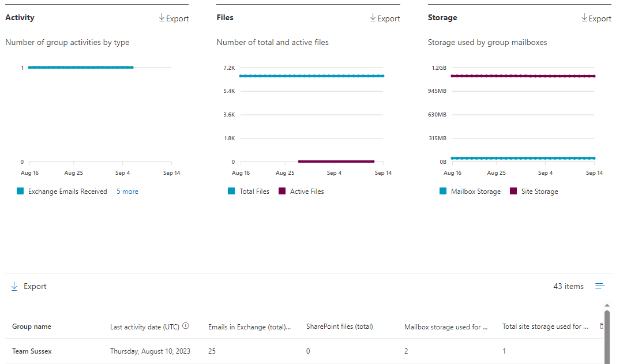The width and height of the screenshot is (627, 364).
Task: Select the Emails in Exchange column header
Action: pos(249,326)
